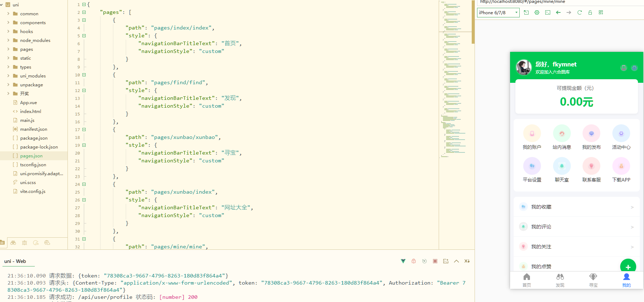Click the reload icon in browser toolbar

pyautogui.click(x=579, y=12)
